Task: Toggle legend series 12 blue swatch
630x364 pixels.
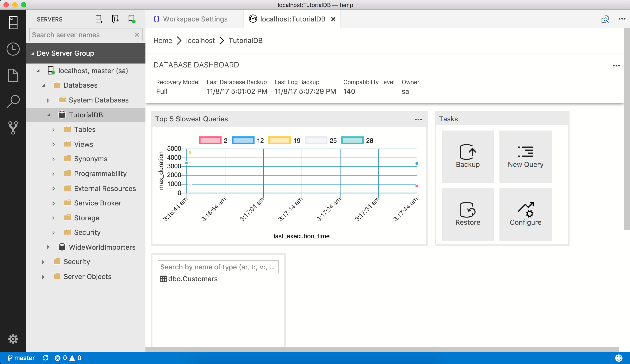Action: [x=243, y=141]
